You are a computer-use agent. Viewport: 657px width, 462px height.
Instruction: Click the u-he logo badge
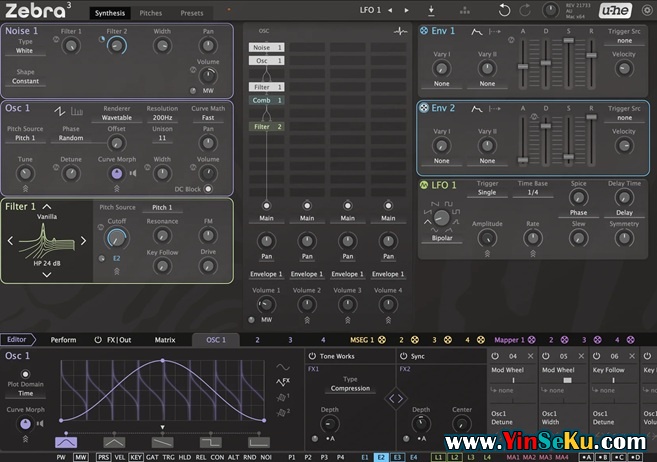tap(612, 11)
